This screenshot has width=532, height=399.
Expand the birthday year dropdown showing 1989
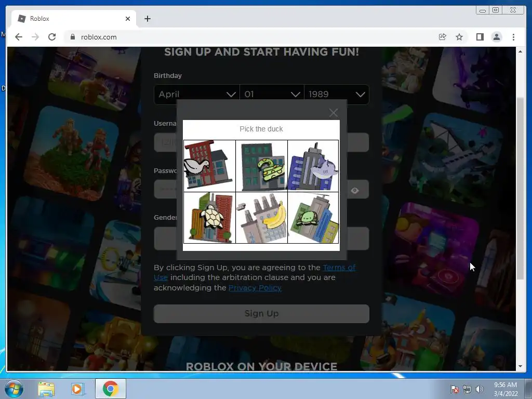pos(337,95)
